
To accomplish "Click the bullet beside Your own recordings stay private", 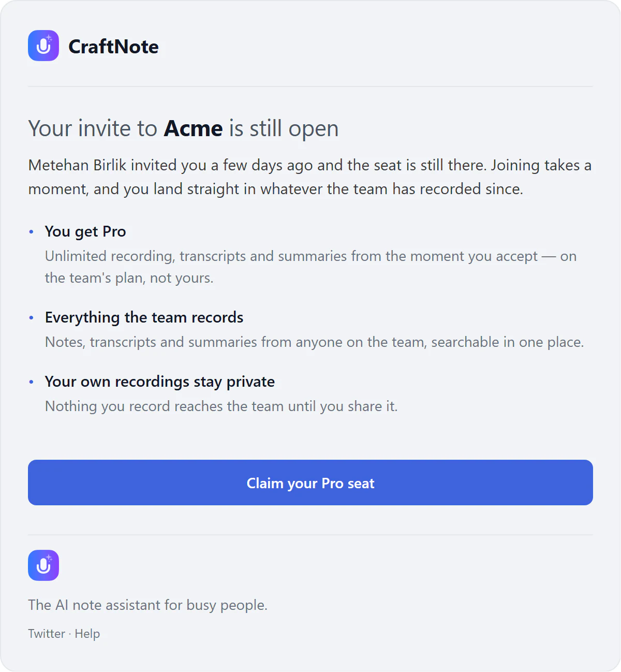I will coord(32,382).
